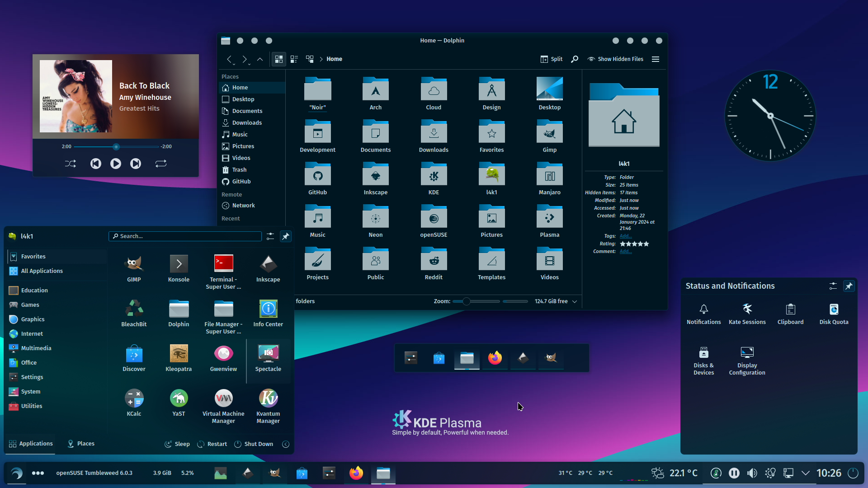Screen dimensions: 868x488
Task: Toggle Show Hidden Files in Dolphin
Action: click(x=615, y=59)
